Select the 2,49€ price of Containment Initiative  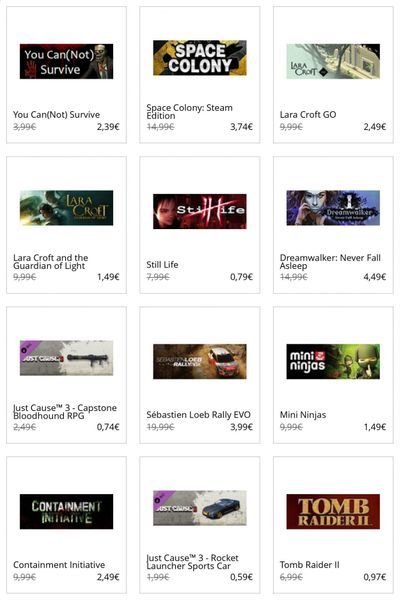[108, 577]
